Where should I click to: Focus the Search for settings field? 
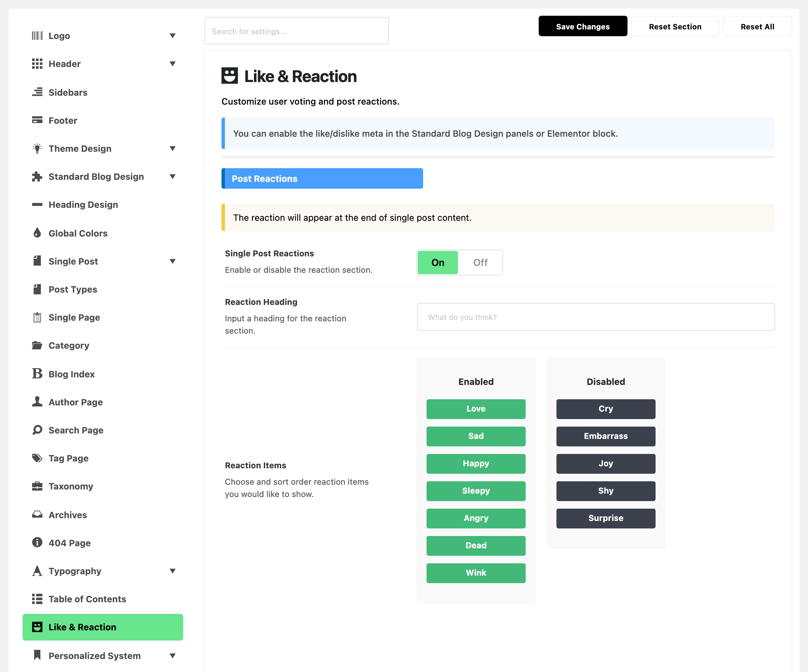(296, 31)
